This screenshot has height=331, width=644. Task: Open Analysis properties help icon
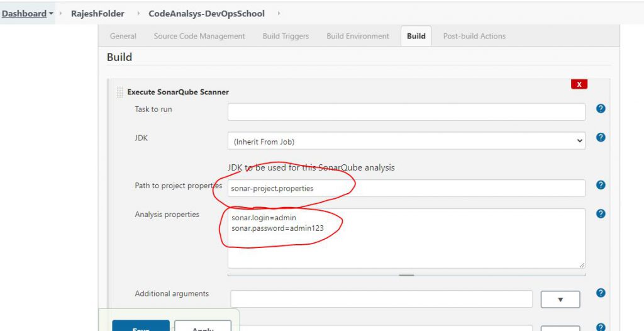(600, 214)
